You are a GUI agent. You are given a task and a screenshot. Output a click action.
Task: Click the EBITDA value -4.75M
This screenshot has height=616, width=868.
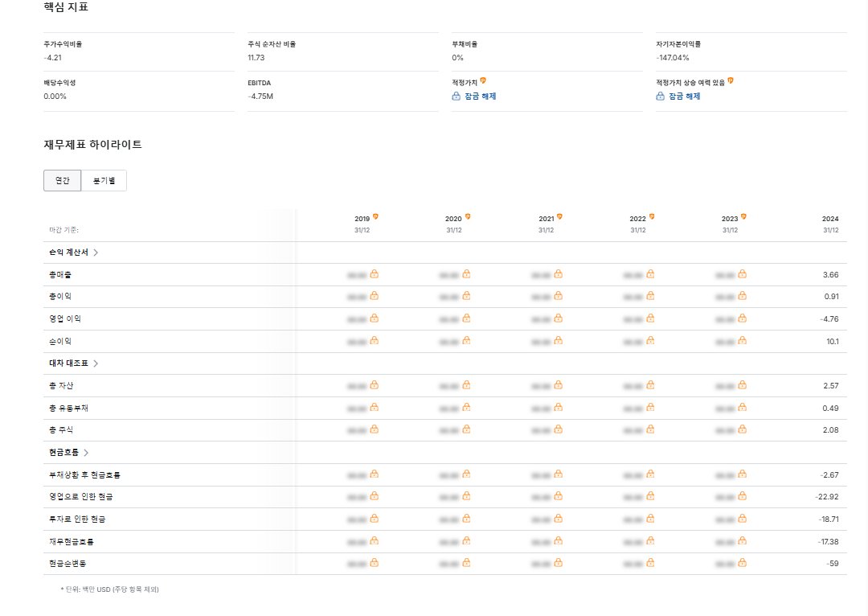pyautogui.click(x=260, y=97)
